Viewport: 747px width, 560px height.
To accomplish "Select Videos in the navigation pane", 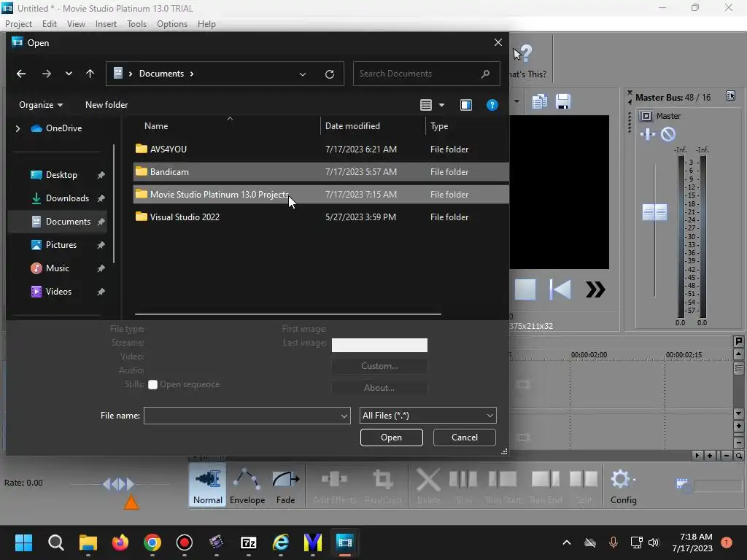I will tap(58, 292).
